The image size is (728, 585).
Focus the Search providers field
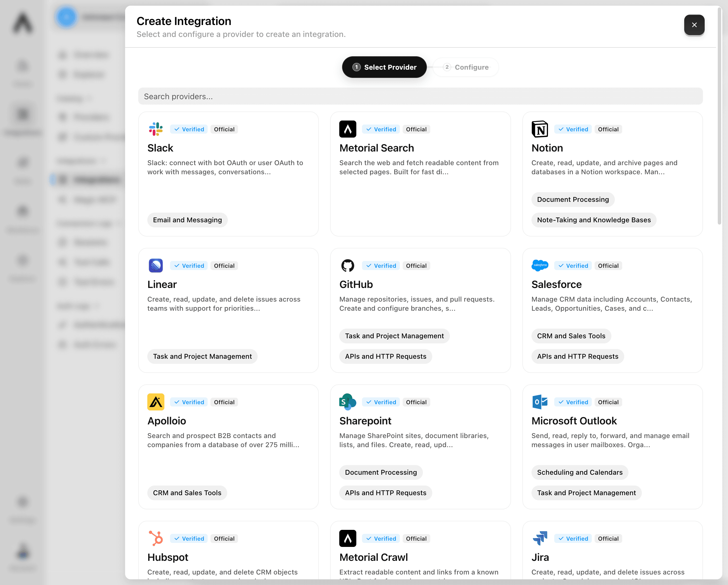[420, 97]
